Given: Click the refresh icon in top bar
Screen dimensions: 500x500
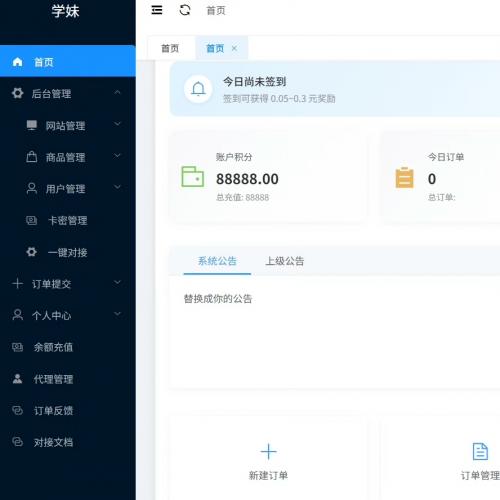Looking at the screenshot, I should click(x=185, y=10).
